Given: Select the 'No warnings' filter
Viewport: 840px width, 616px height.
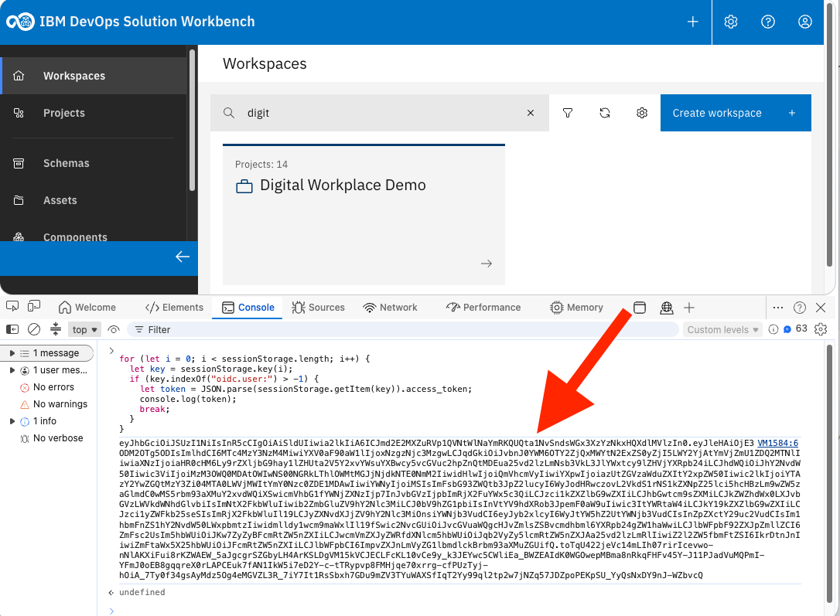Looking at the screenshot, I should (x=53, y=404).
